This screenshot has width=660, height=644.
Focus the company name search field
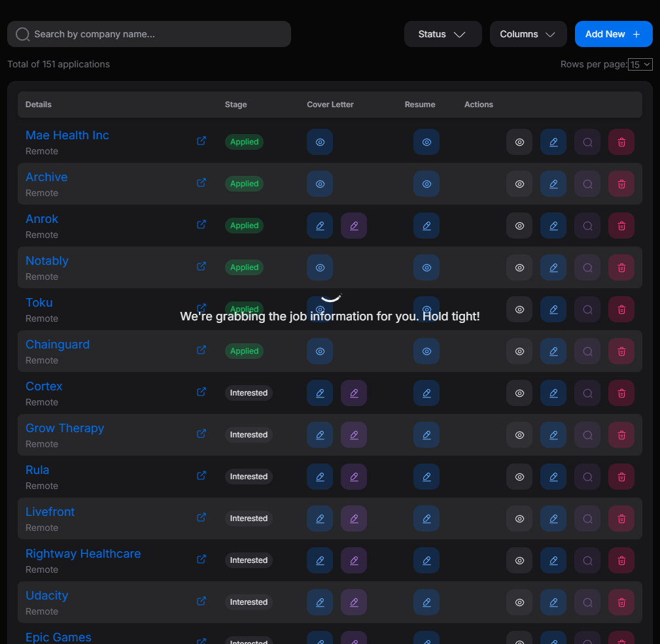point(149,34)
